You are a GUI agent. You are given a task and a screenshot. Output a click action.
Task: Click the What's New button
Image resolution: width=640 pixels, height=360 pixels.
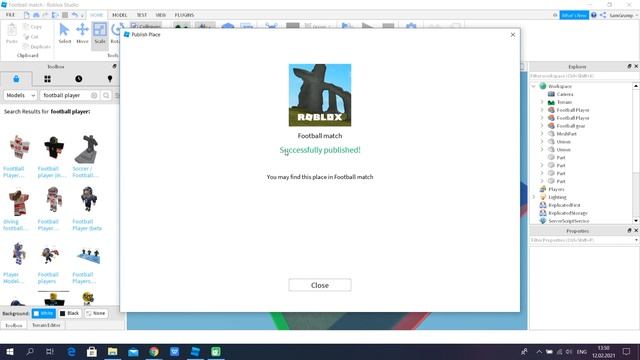pyautogui.click(x=574, y=15)
